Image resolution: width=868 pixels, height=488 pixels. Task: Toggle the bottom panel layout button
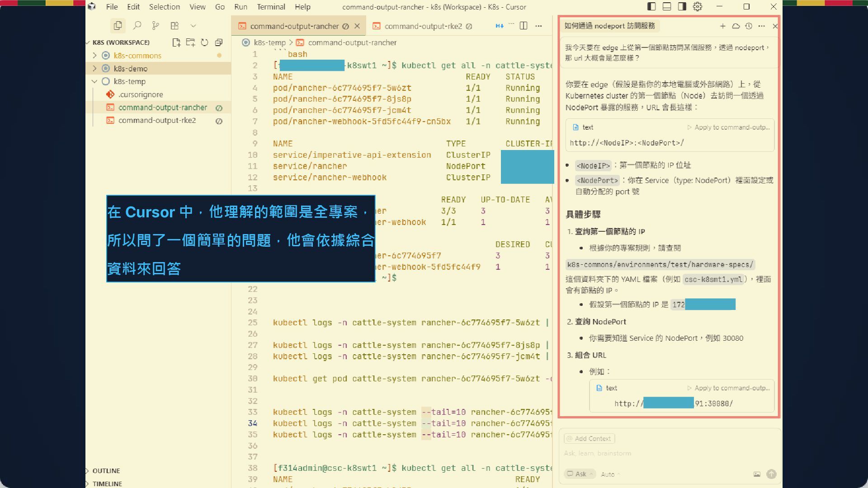[667, 7]
